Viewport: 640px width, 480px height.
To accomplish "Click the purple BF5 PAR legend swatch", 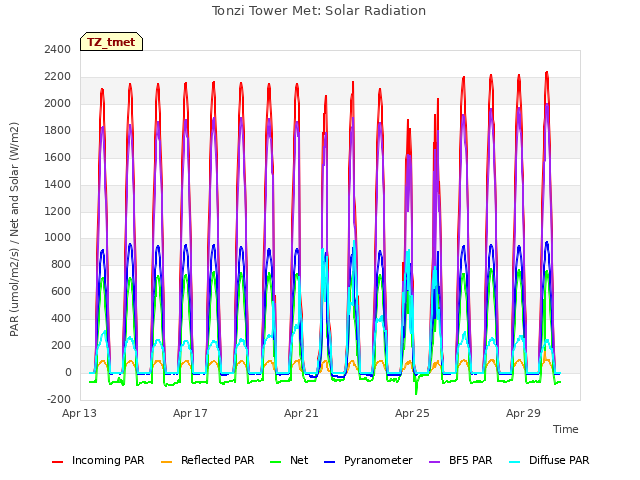I will point(435,462).
